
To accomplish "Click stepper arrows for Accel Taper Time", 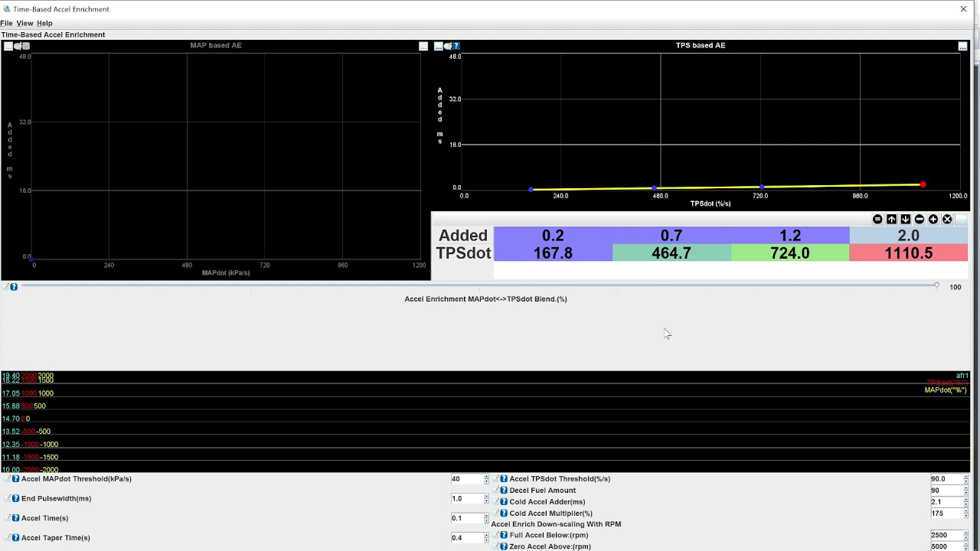I will pyautogui.click(x=486, y=538).
